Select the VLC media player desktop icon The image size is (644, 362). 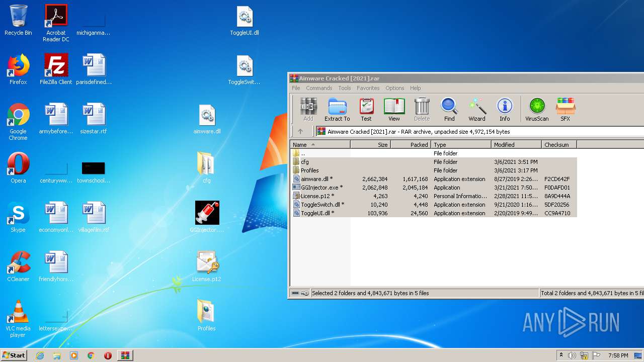point(18,319)
